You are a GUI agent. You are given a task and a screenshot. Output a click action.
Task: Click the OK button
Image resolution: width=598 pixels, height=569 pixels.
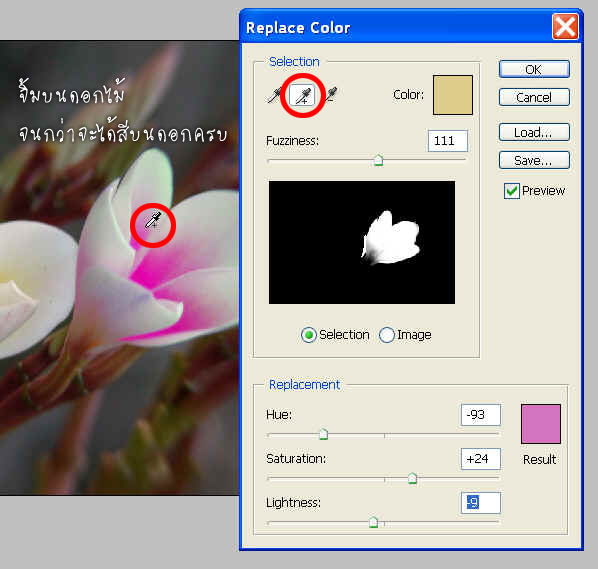click(x=534, y=69)
